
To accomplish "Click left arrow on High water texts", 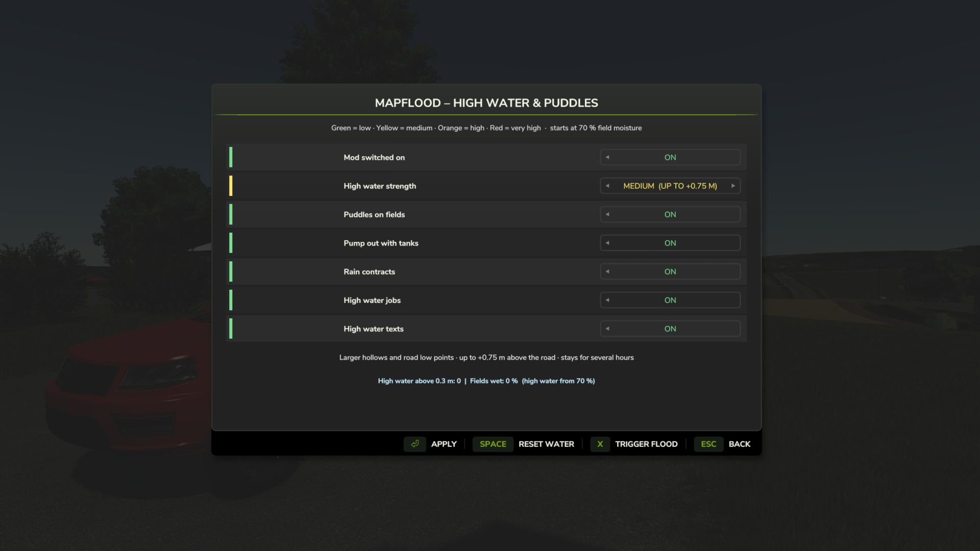I will point(607,329).
